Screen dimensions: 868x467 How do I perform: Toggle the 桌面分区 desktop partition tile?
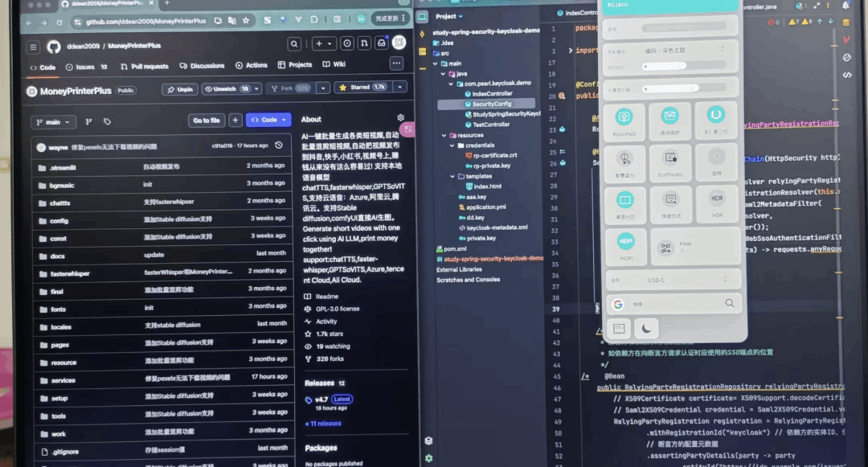[625, 204]
